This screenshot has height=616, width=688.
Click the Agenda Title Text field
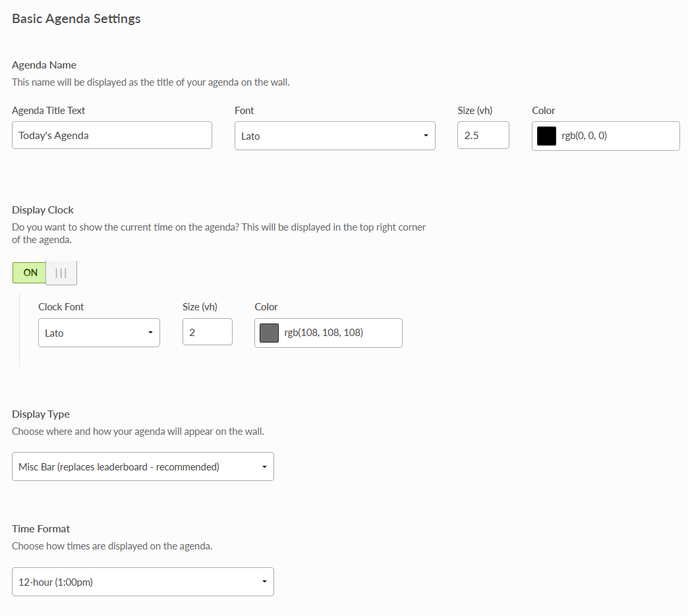click(x=111, y=135)
